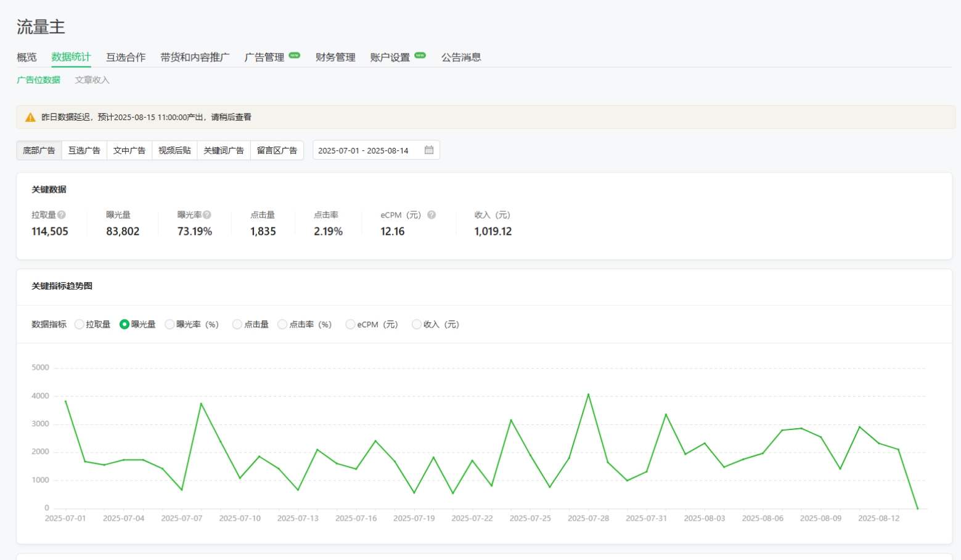Click the help icon next to eCPM（元）
This screenshot has width=961, height=560.
431,215
